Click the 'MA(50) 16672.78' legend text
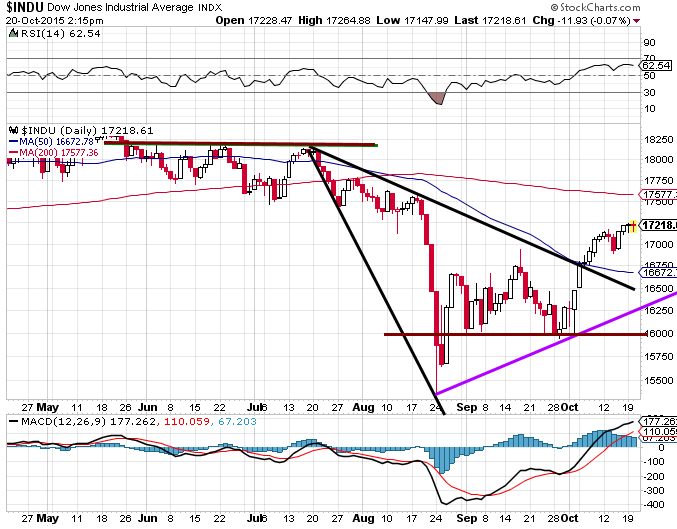The height and width of the screenshot is (529, 677). (x=57, y=142)
